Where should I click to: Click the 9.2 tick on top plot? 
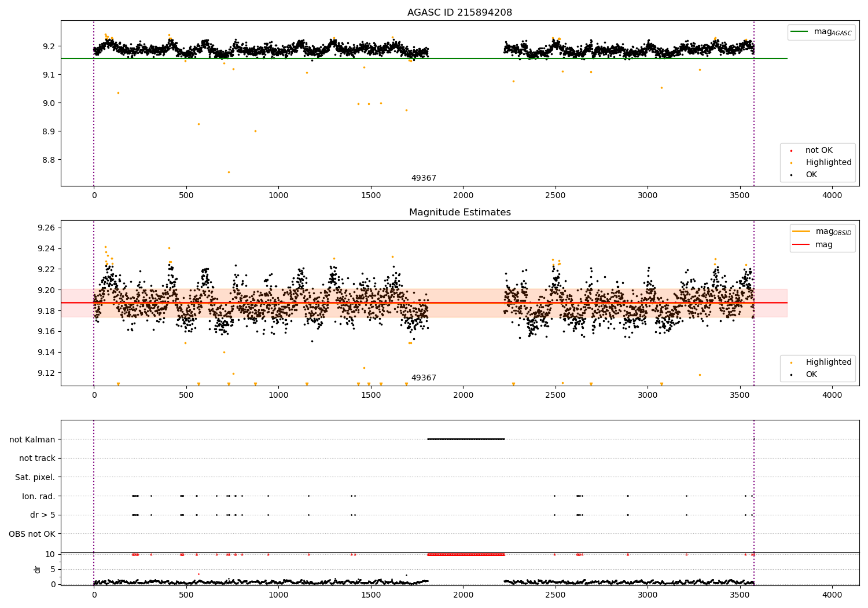click(49, 46)
